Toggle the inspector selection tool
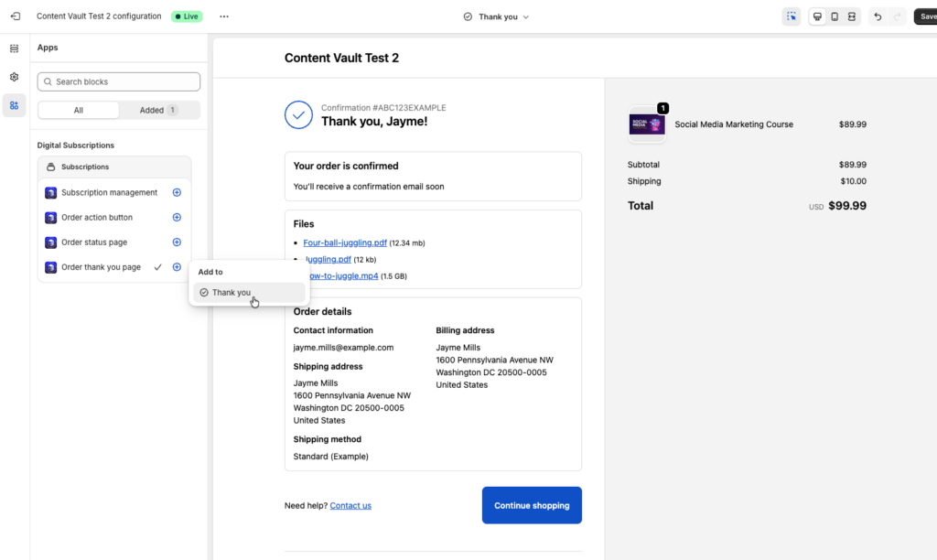 click(x=792, y=16)
